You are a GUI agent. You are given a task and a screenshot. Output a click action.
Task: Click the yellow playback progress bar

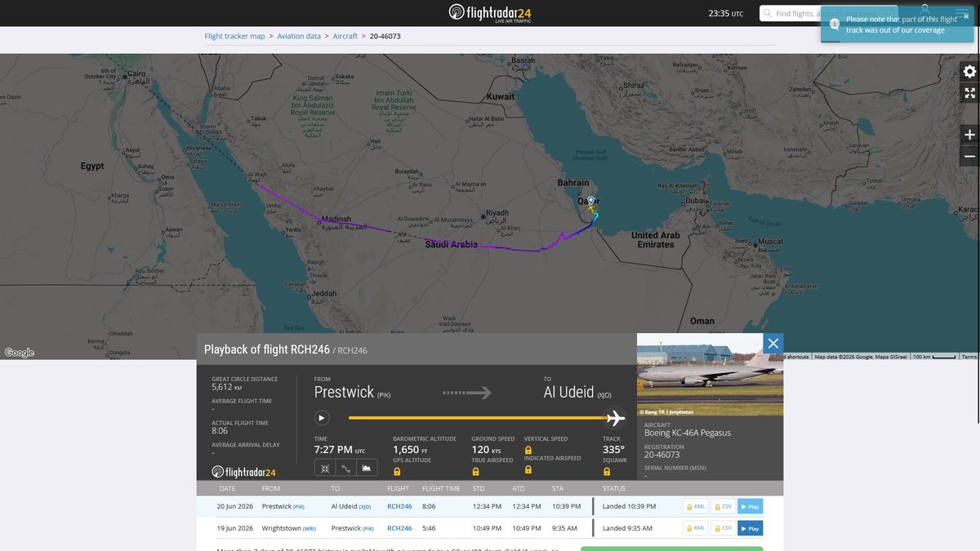[x=478, y=418]
